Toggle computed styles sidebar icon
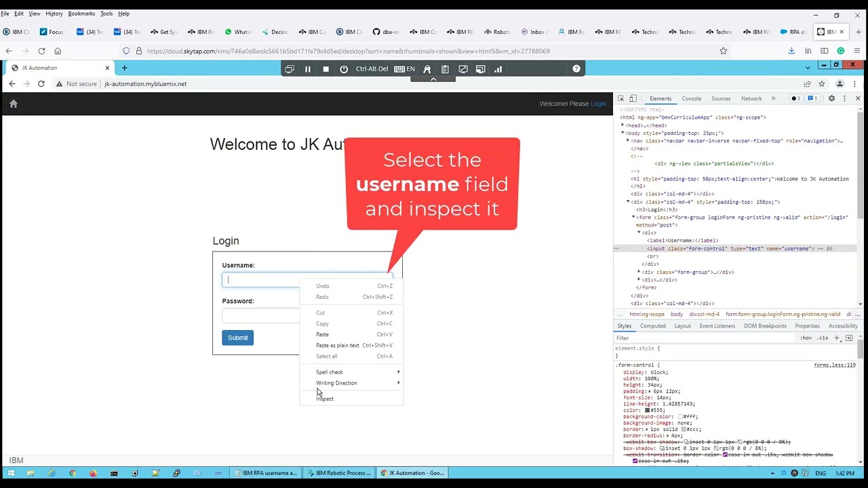The image size is (868, 488). 849,338
